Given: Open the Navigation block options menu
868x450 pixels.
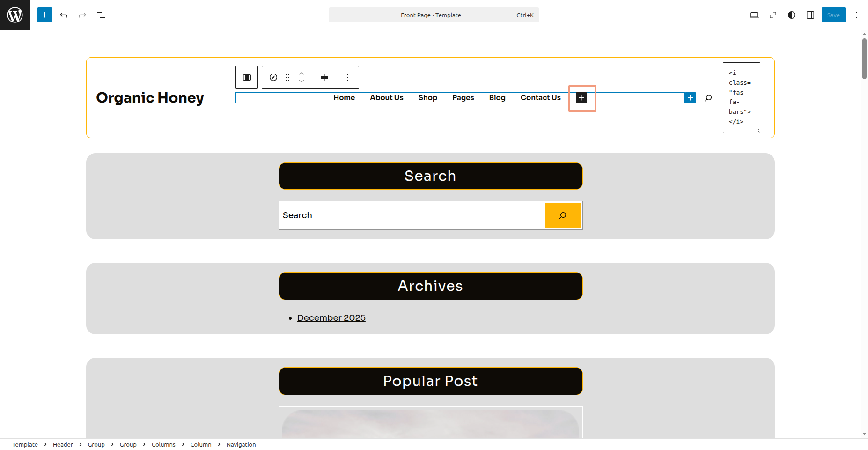Looking at the screenshot, I should pos(347,77).
